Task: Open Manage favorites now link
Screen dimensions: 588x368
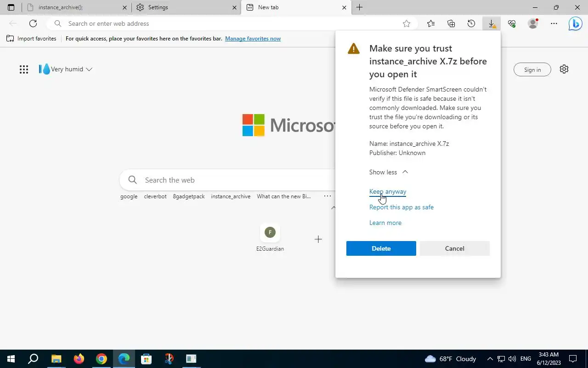Action: tap(253, 39)
